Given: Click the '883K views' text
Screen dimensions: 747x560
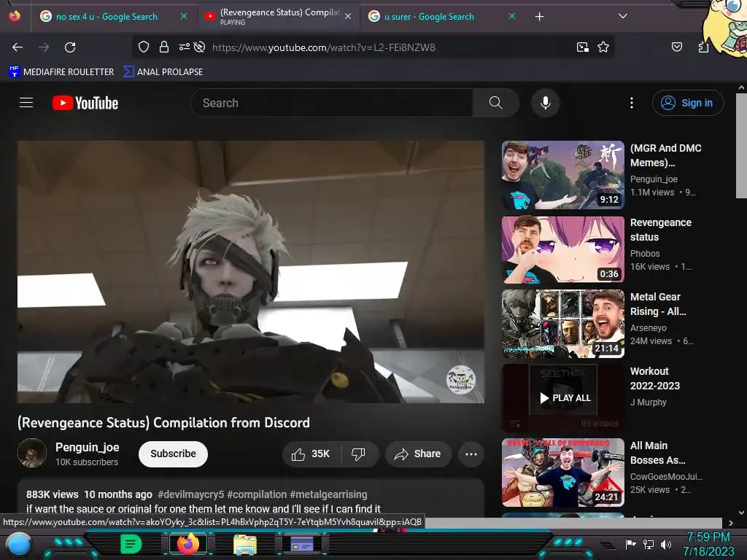Looking at the screenshot, I should pos(52,494).
